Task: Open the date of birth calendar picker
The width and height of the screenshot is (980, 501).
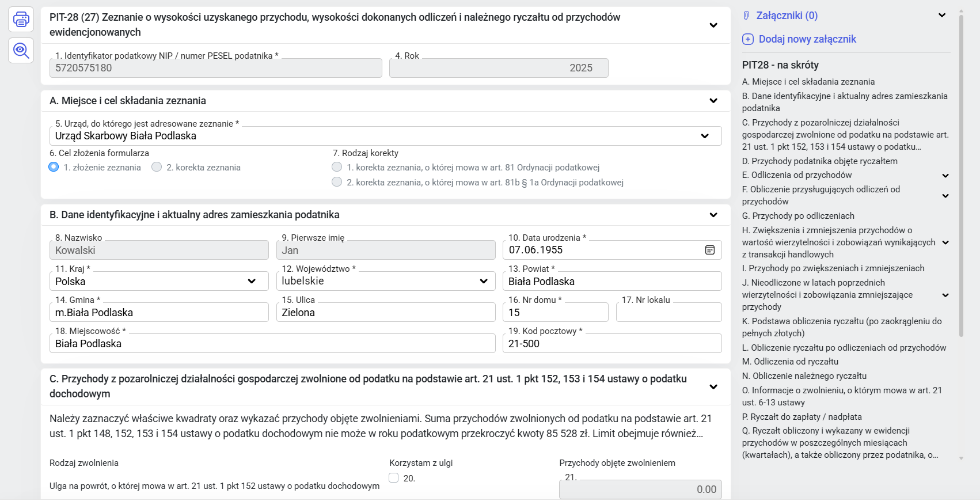Action: (710, 250)
